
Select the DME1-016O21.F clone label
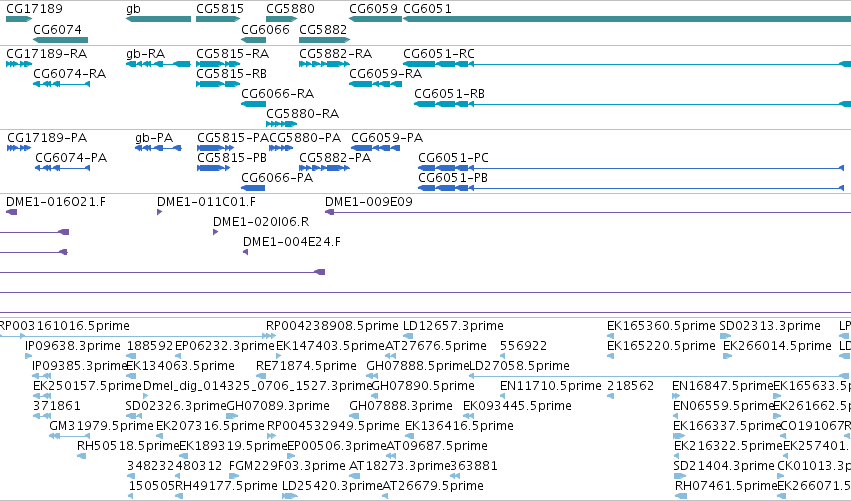pyautogui.click(x=56, y=202)
